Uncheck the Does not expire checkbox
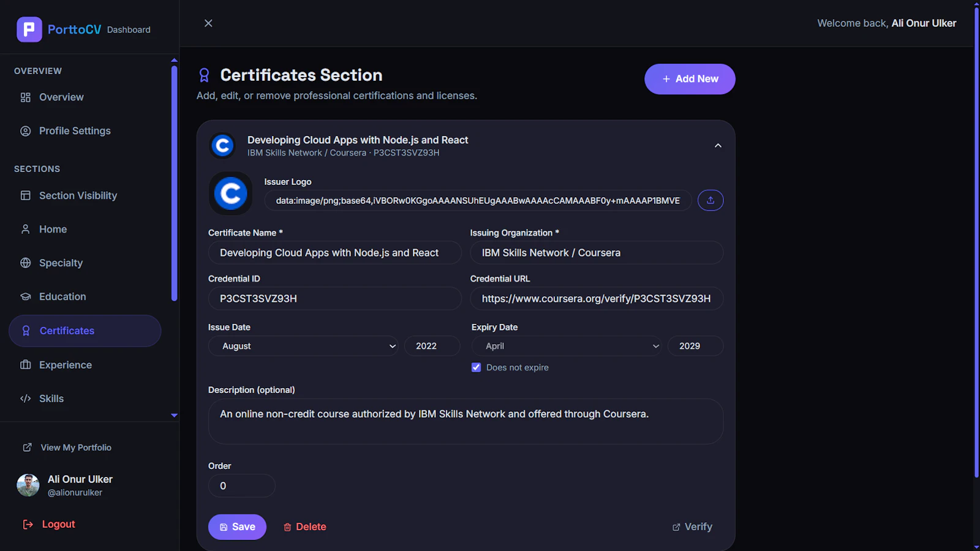 tap(476, 367)
